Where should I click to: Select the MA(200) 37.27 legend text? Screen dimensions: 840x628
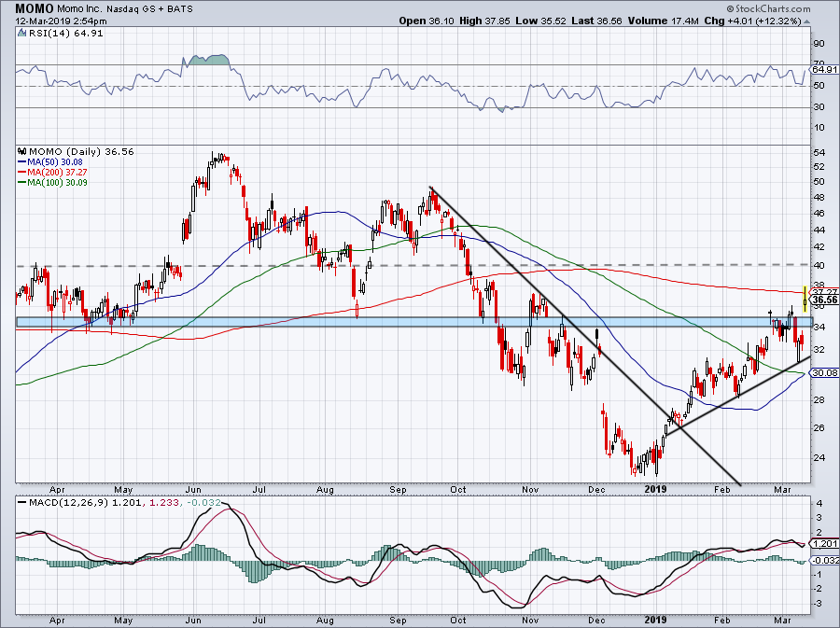coord(57,172)
